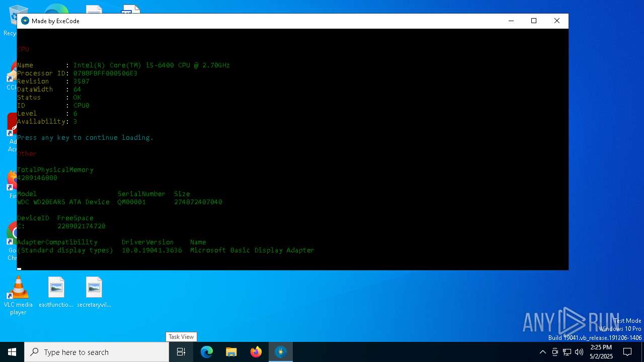The height and width of the screenshot is (362, 644).
Task: Select the Recycle Bin desktop icon
Action: click(10, 20)
